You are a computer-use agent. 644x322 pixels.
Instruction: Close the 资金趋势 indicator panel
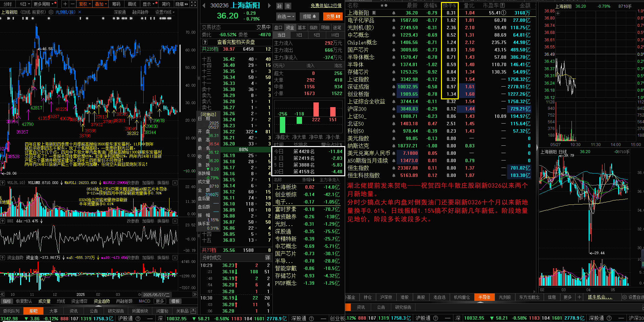[x=175, y=258]
